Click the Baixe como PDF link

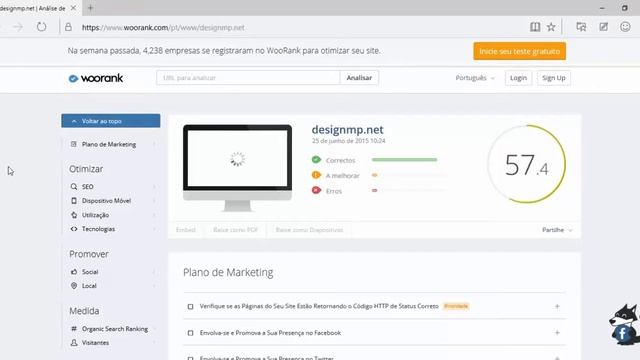(x=236, y=230)
